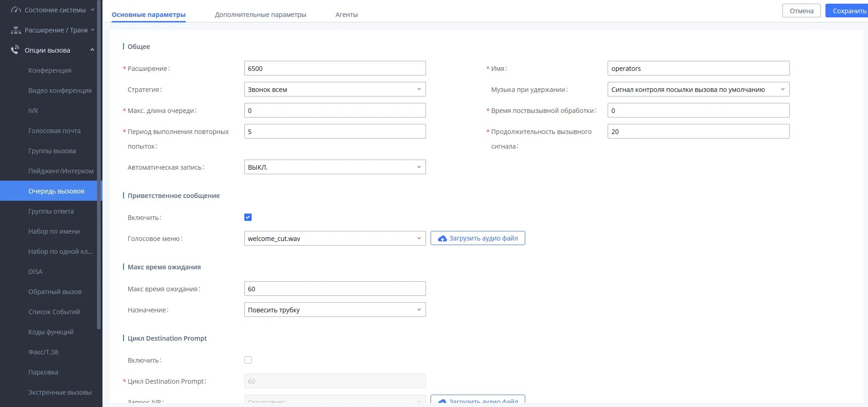The width and height of the screenshot is (868, 407).
Task: Switch to the Дополнительные параметры tab
Action: tap(260, 15)
